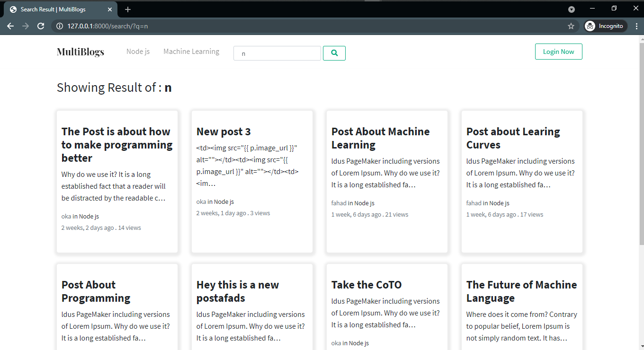Open new browser tab with plus
The height and width of the screenshot is (350, 644).
click(x=128, y=9)
